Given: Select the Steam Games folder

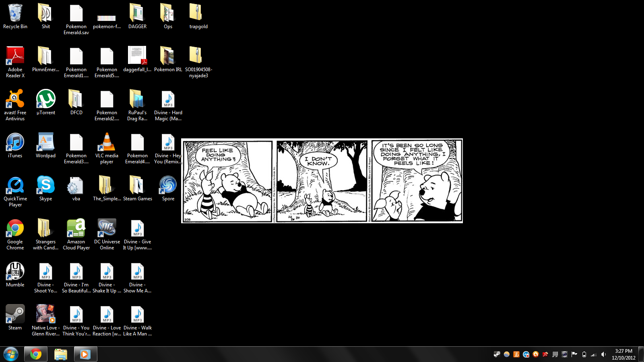Looking at the screenshot, I should click(x=138, y=189).
